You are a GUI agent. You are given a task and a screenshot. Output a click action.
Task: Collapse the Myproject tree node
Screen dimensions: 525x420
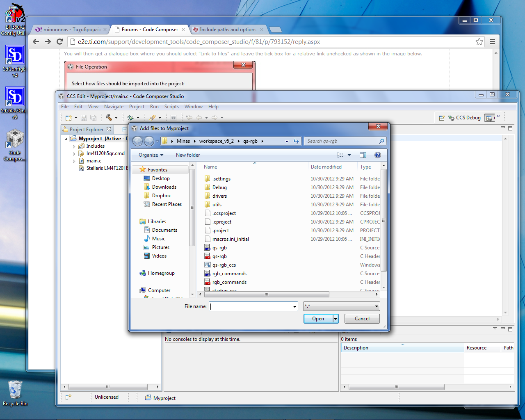coord(66,139)
